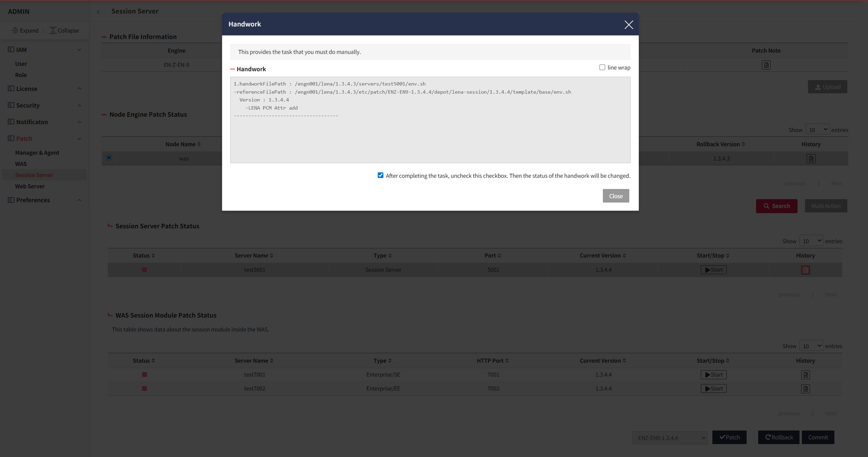
Task: Collapse the sidebar with arrow icon
Action: [x=98, y=12]
